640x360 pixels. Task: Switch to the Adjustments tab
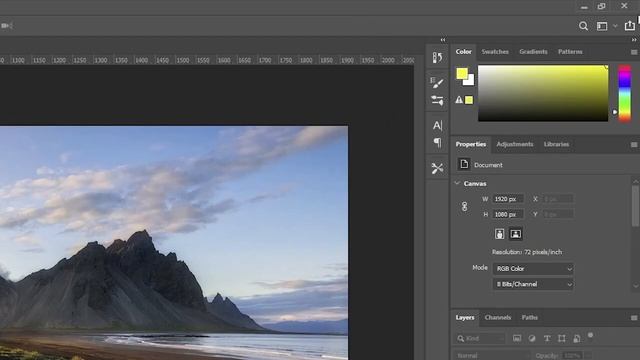pyautogui.click(x=515, y=144)
